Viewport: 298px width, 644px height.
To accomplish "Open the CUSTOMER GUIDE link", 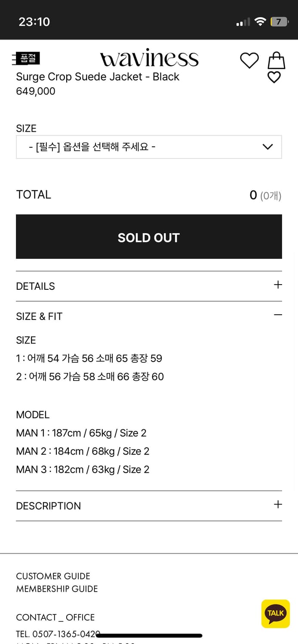I will click(53, 576).
